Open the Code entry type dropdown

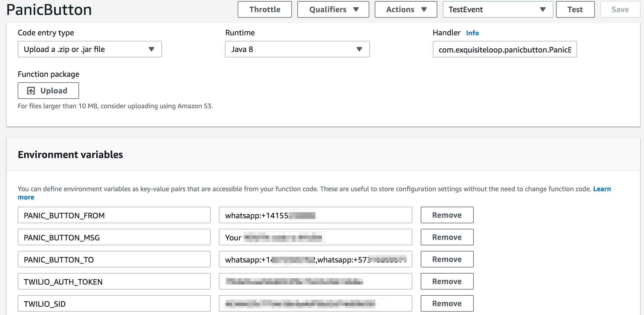pyautogui.click(x=90, y=49)
